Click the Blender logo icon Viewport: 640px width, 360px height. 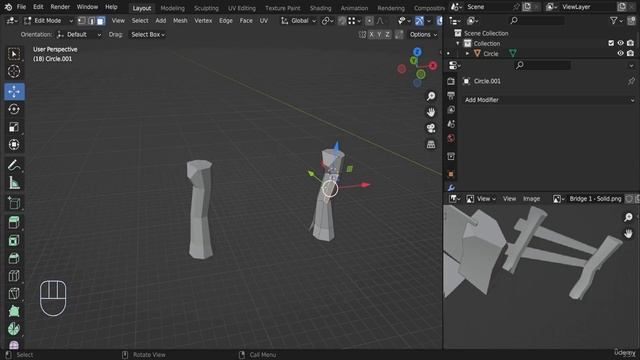click(x=8, y=7)
